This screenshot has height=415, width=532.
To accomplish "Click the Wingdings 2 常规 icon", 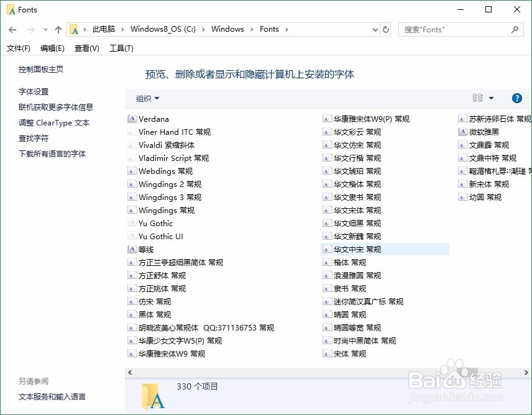I will click(x=132, y=184).
